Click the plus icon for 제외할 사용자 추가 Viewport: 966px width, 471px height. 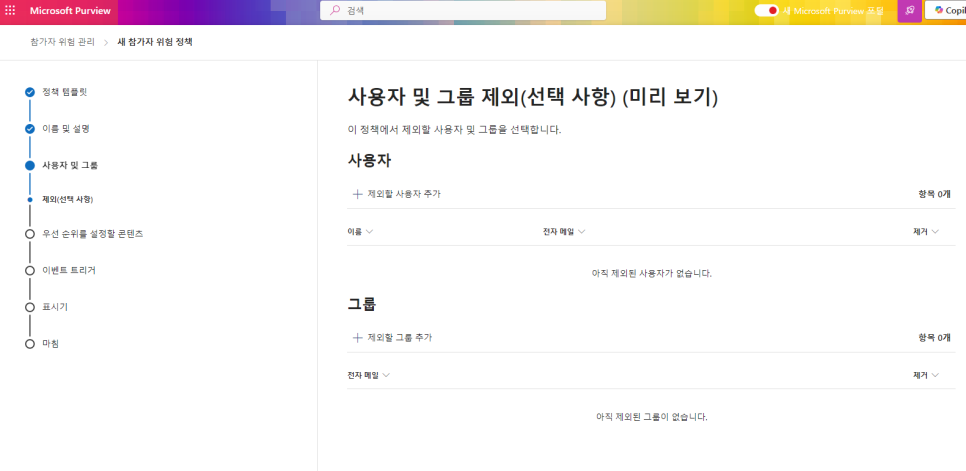coord(357,194)
